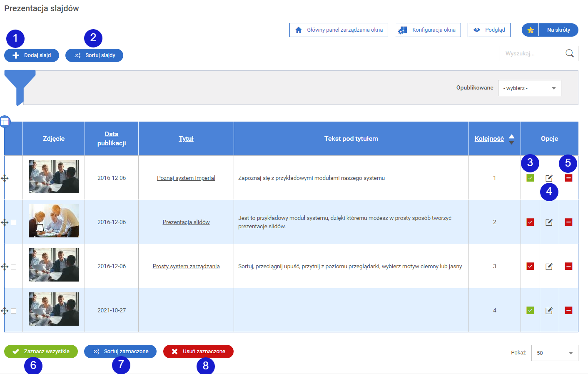This screenshot has height=374, width=588.
Task: Toggle published status of Prezentacja slidów slide
Action: click(x=530, y=222)
